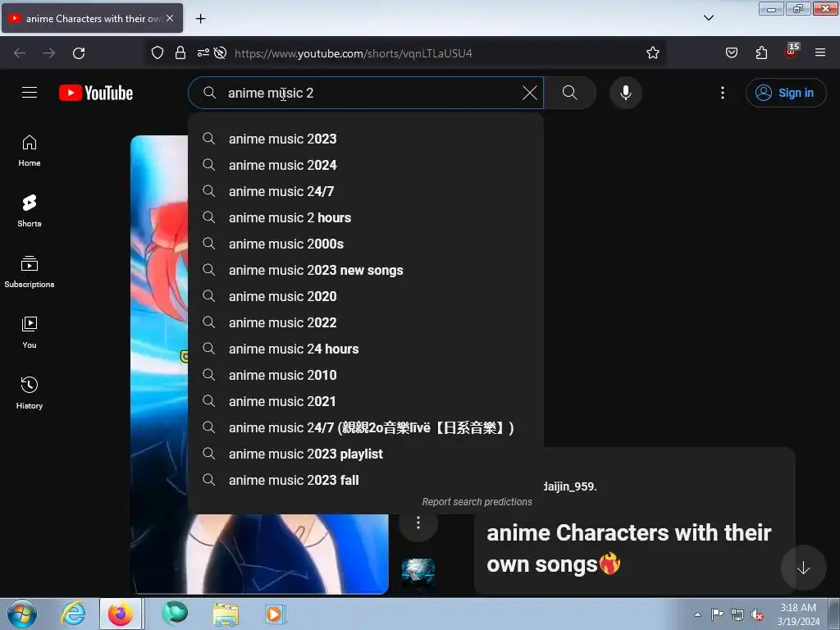Open the uBlock extension with badge 15
The image size is (840, 630).
coord(792,52)
